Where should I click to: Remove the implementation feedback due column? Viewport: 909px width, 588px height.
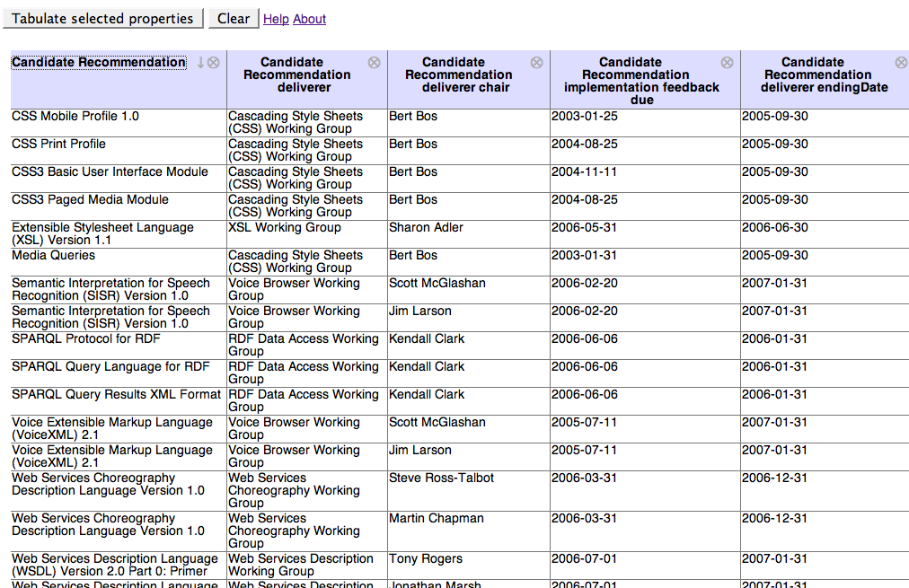(728, 63)
